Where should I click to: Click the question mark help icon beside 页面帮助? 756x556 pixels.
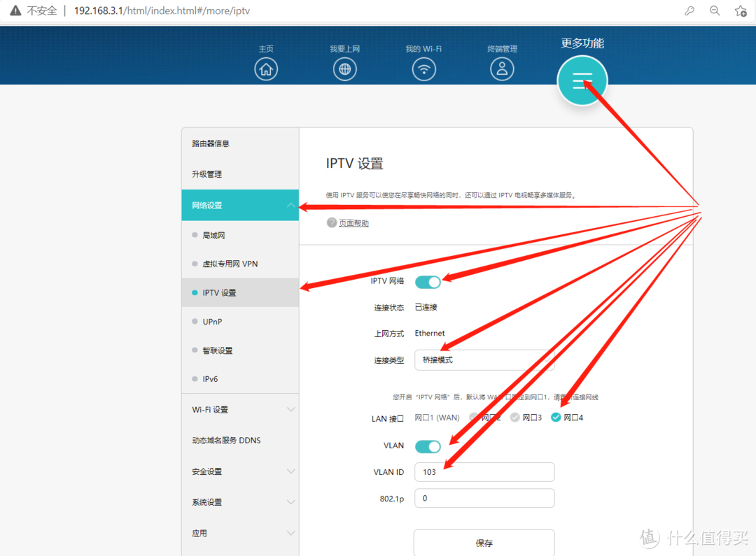click(x=330, y=222)
